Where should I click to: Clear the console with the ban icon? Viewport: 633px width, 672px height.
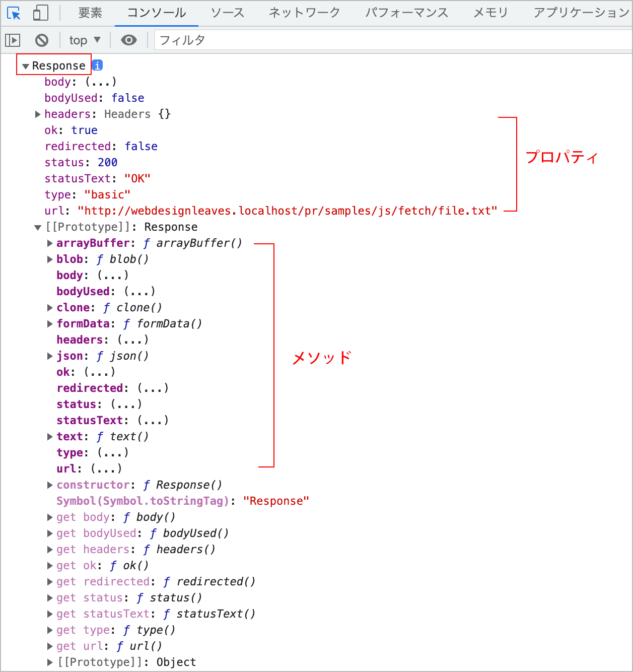[42, 40]
